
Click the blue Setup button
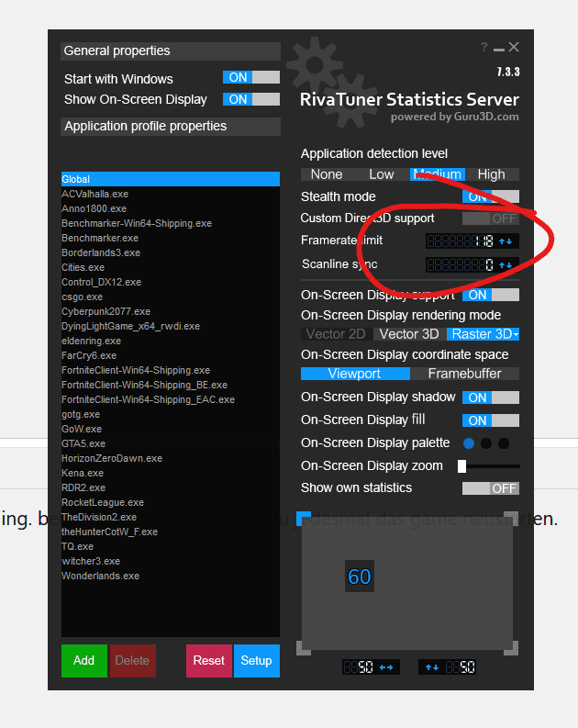pos(257,661)
